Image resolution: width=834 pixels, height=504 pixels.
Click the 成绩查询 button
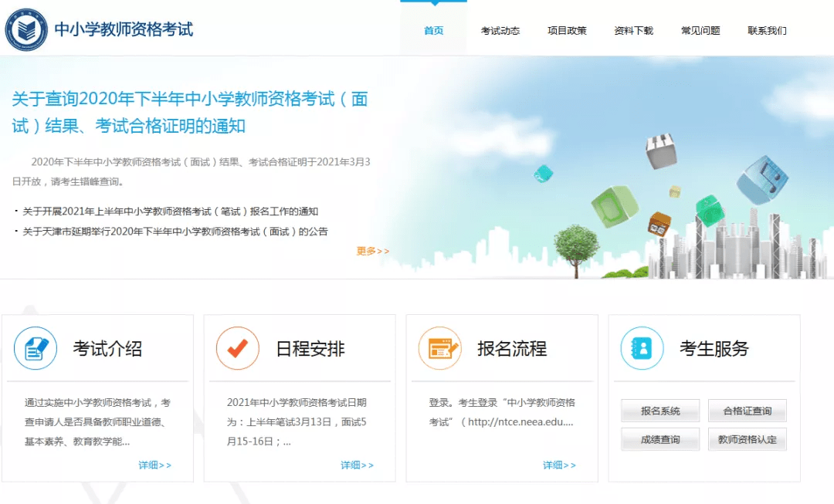pos(660,440)
